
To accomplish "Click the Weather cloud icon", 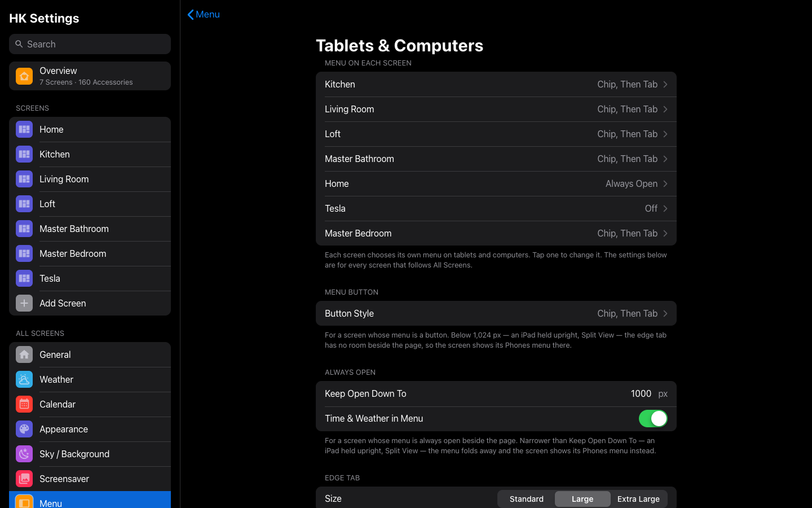I will (24, 379).
